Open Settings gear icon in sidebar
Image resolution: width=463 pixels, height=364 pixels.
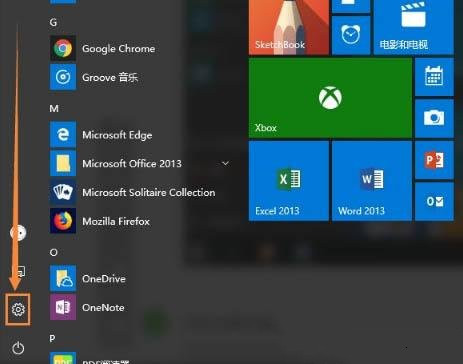pos(18,309)
